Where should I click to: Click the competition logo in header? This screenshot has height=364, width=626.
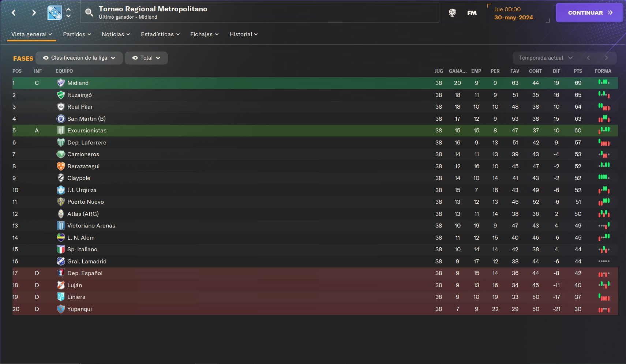pos(55,13)
